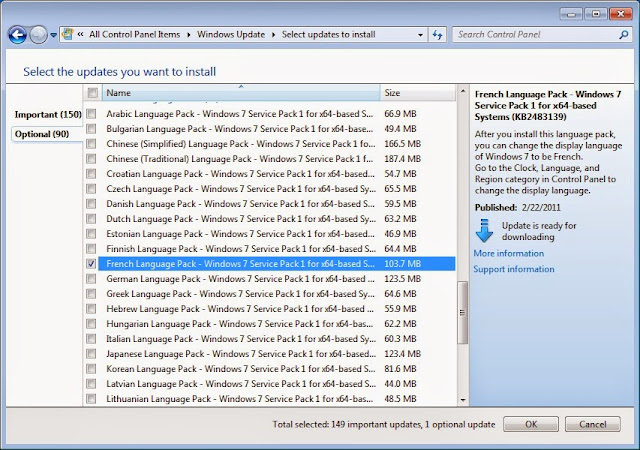The height and width of the screenshot is (450, 640).
Task: Check the Czech Language Pack checkbox
Action: click(x=91, y=189)
